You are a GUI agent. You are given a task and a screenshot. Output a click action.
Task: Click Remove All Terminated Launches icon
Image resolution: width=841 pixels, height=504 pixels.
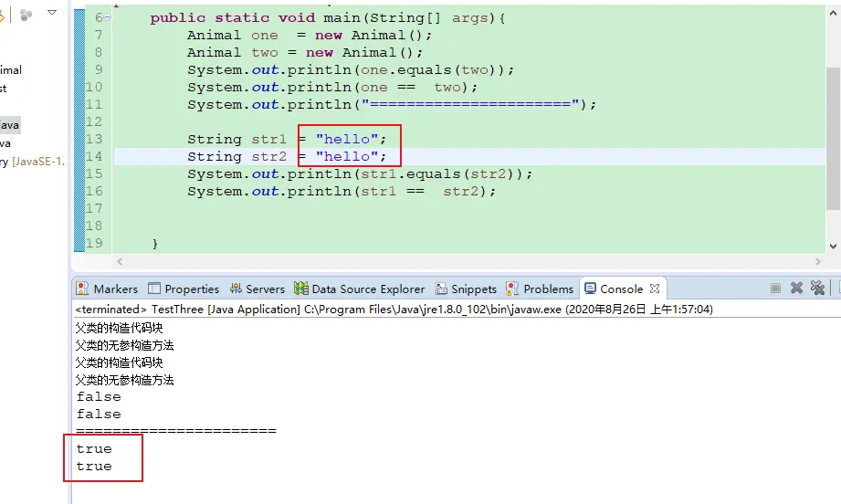(817, 289)
